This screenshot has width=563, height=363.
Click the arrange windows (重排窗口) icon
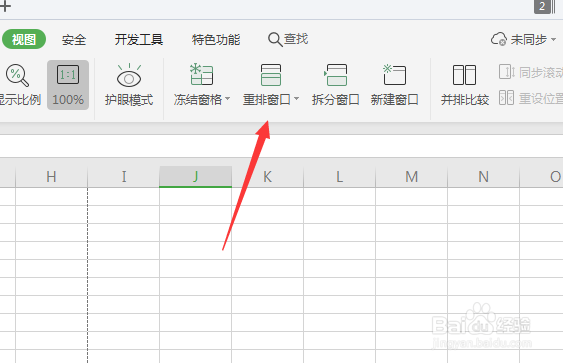click(x=271, y=75)
